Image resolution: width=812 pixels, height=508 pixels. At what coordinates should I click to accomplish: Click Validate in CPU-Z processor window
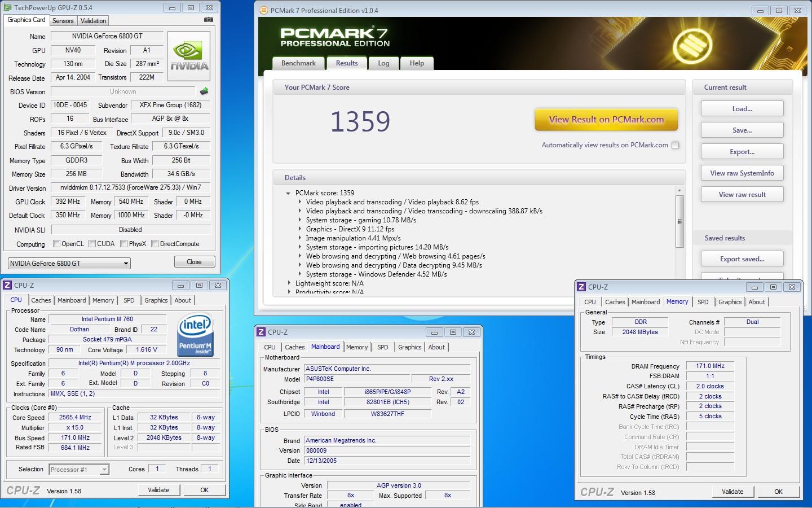tap(158, 490)
